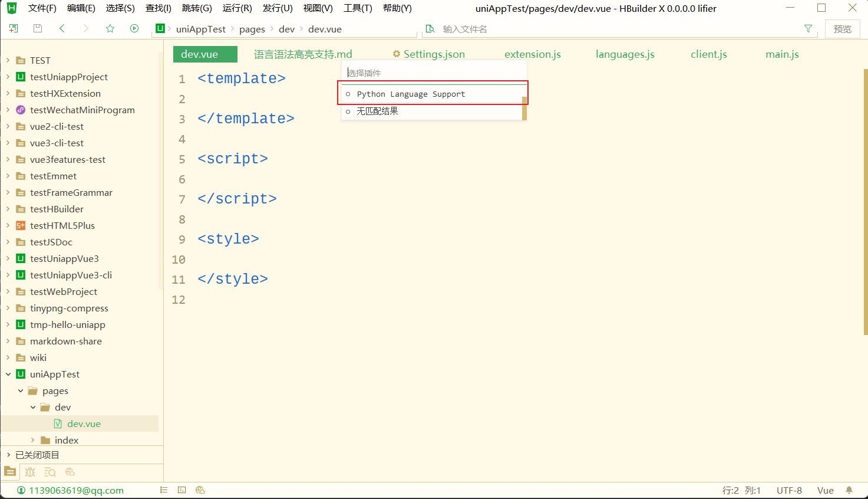This screenshot has width=868, height=499.
Task: Go back using the left arrow icon
Action: pyautogui.click(x=62, y=28)
